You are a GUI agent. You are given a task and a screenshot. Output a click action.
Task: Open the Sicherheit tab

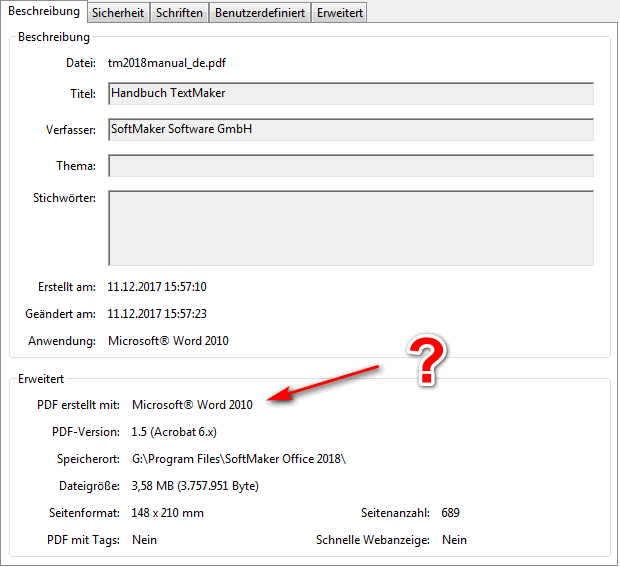click(x=118, y=13)
